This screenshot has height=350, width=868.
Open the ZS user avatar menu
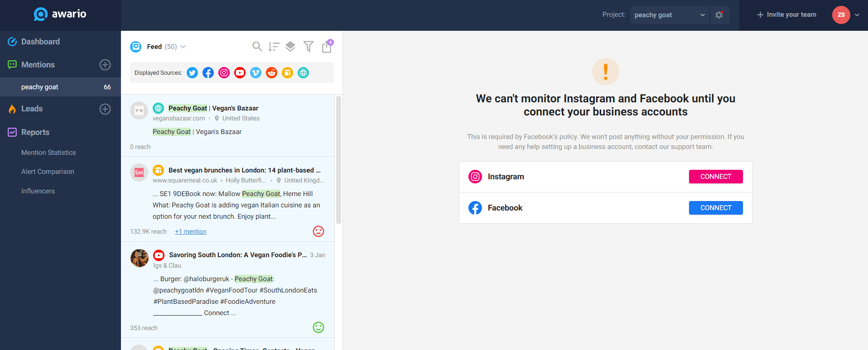(841, 15)
